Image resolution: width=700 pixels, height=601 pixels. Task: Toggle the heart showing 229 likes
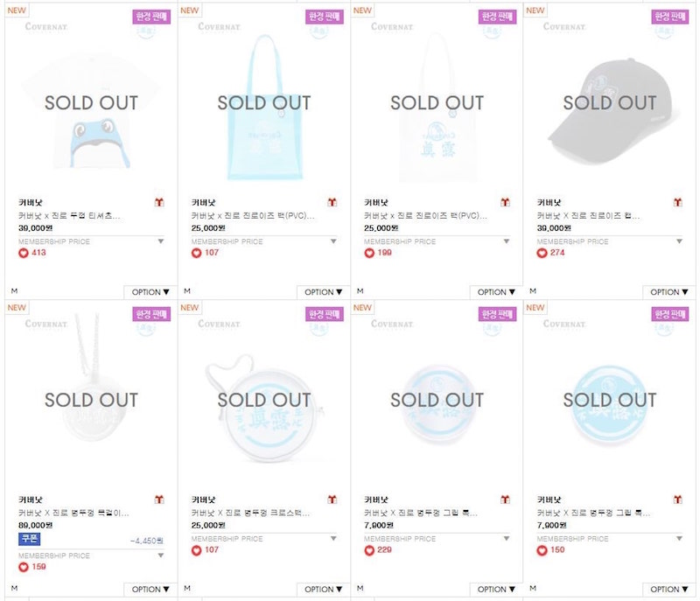coord(369,550)
